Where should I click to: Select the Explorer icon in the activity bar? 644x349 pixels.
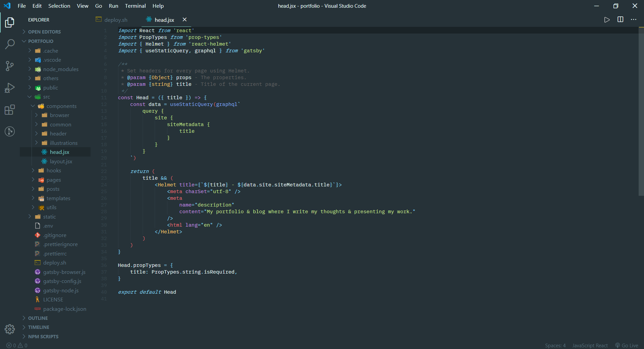[x=10, y=22]
